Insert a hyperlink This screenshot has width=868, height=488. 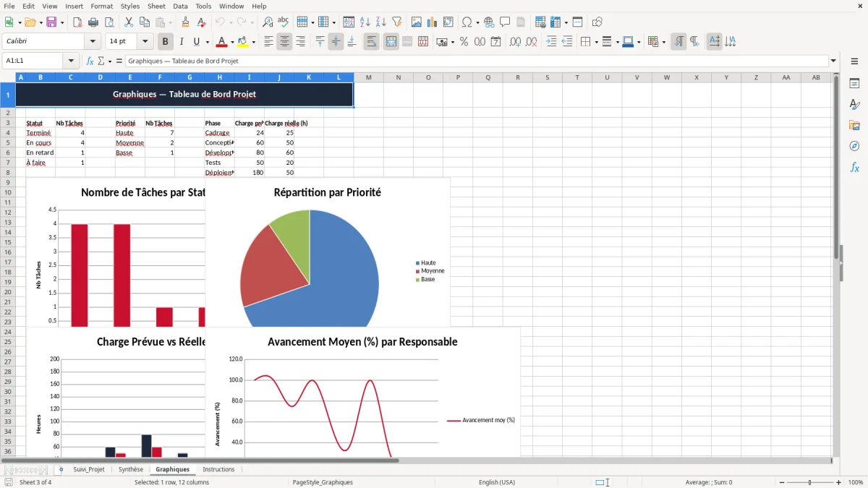pos(489,22)
